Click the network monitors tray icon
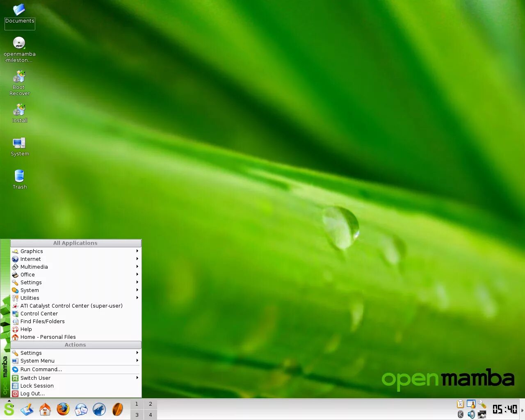Viewport: 525px width, 420px height. [x=482, y=414]
